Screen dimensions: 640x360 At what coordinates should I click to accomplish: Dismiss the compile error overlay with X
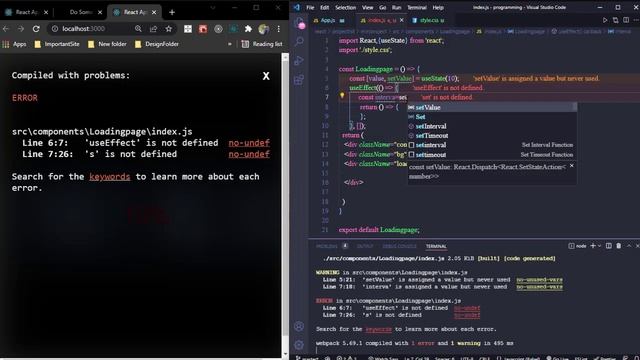[266, 76]
